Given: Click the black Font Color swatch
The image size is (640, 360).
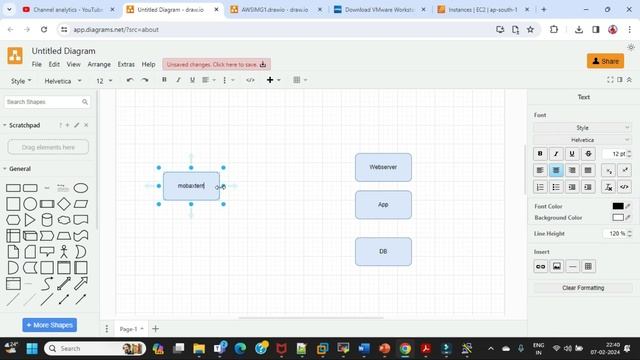Looking at the screenshot, I should click(618, 206).
